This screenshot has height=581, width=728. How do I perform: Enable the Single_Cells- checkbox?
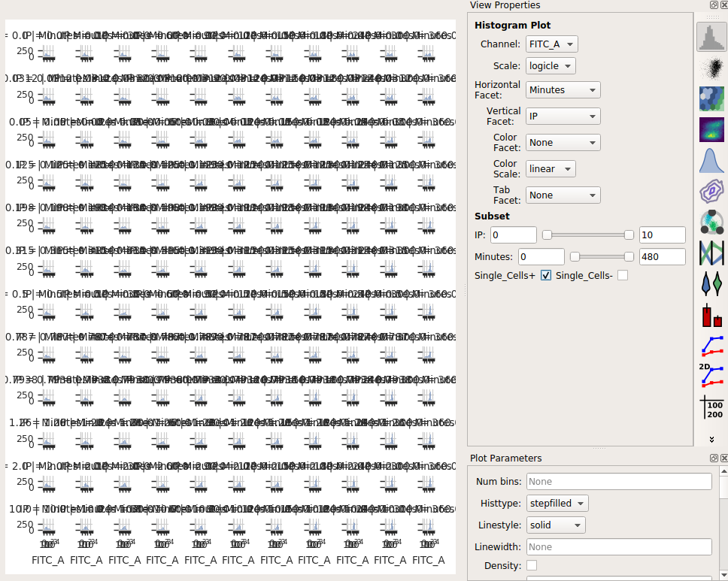point(623,276)
